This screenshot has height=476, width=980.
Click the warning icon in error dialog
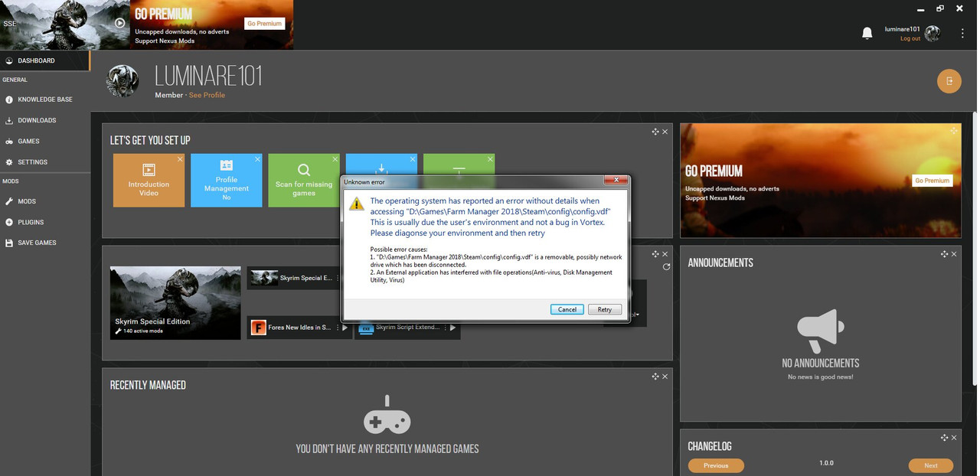click(357, 204)
